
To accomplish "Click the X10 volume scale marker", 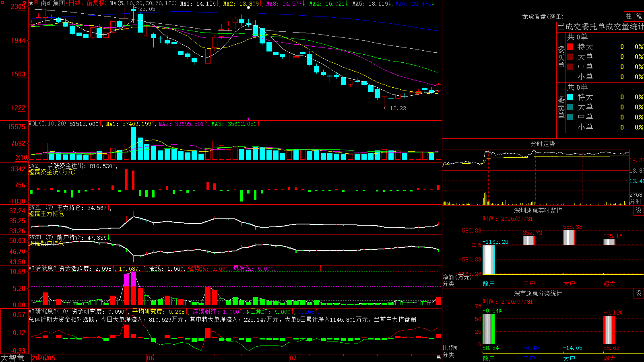I will pos(21,157).
